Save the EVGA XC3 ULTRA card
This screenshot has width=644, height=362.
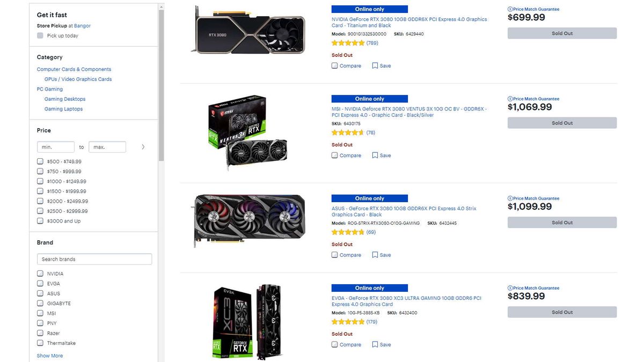point(381,344)
